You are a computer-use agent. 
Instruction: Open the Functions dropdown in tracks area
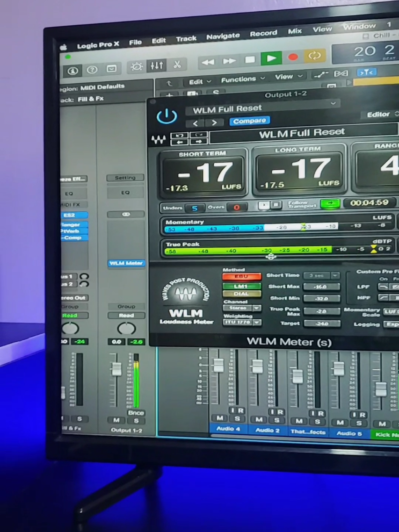click(x=242, y=79)
